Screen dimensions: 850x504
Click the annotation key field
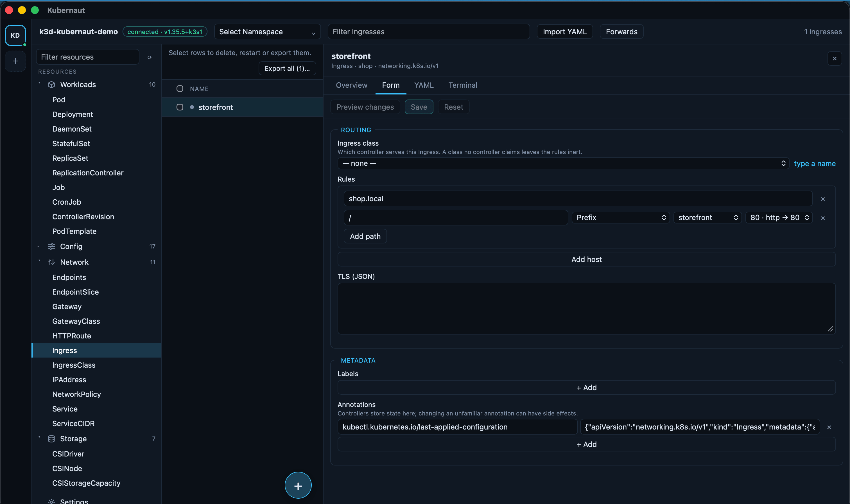457,427
